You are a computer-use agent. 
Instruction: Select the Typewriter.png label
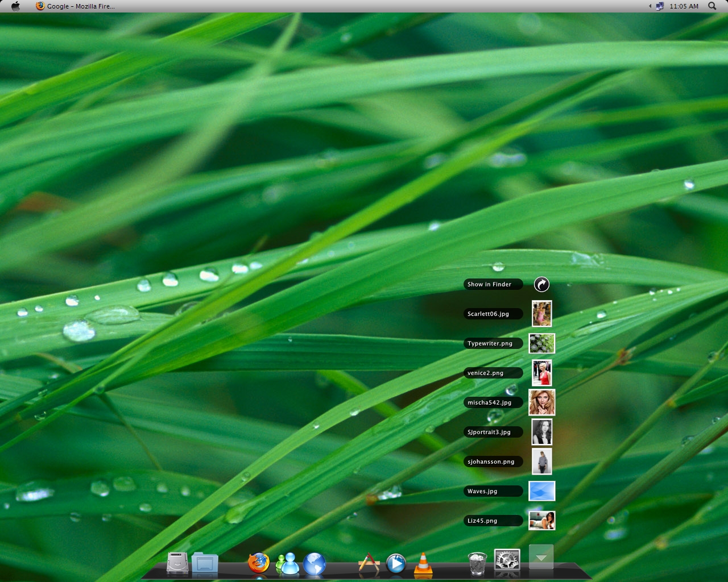pyautogui.click(x=493, y=343)
